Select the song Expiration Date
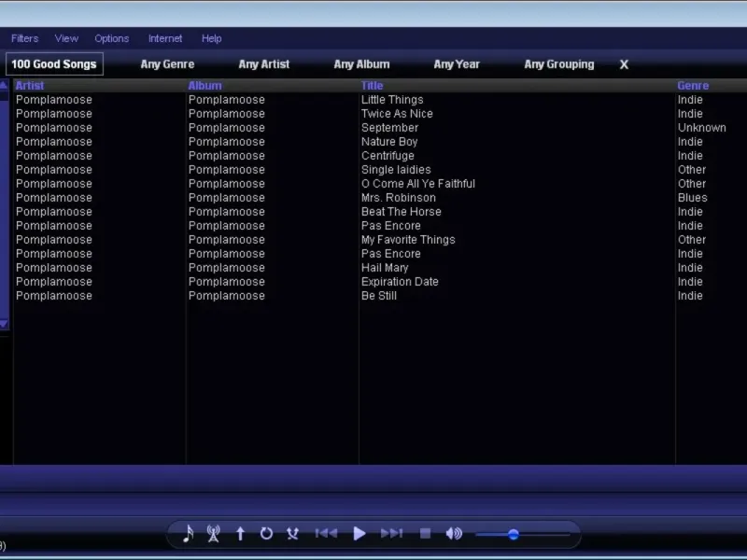 [400, 282]
